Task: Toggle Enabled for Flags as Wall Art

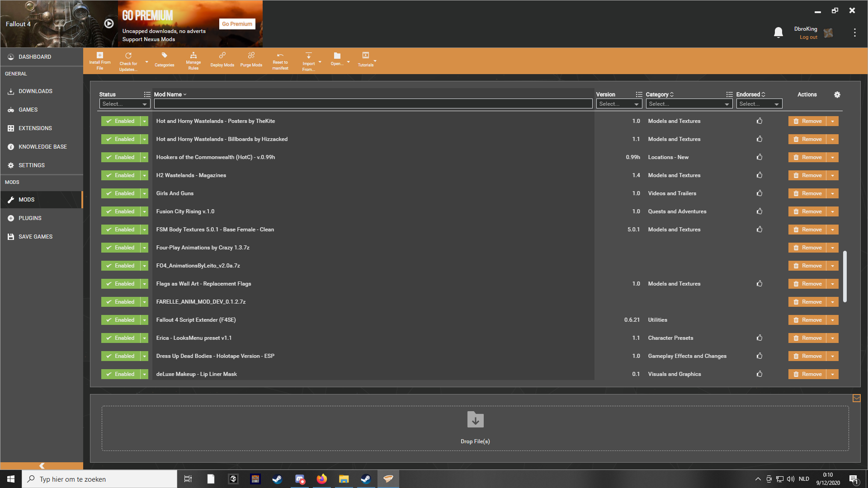Action: [121, 284]
